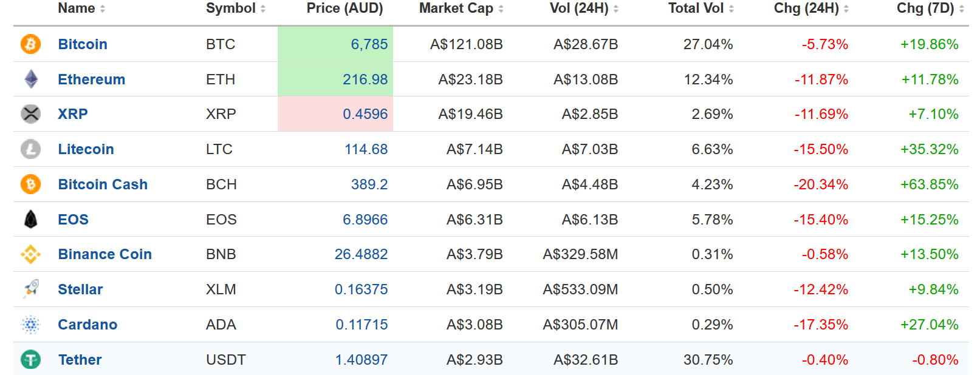
Task: Open the Litecoin link
Action: click(86, 149)
